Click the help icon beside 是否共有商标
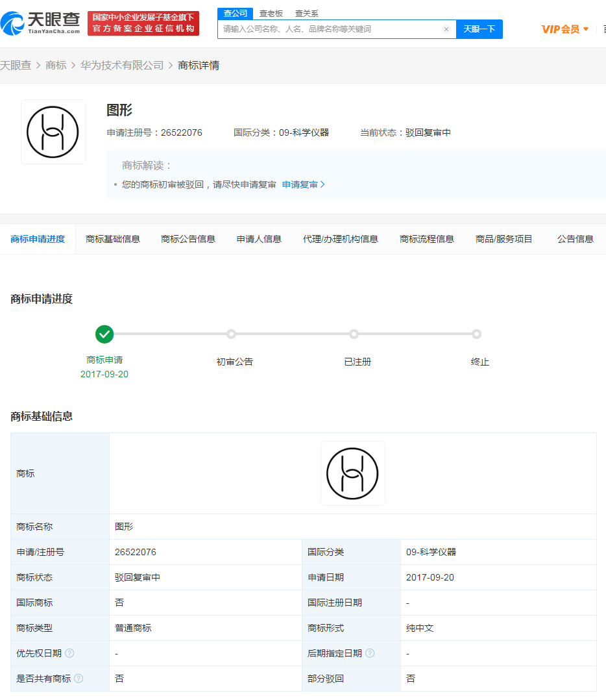Screen dimensions: 606x700 (x=79, y=679)
